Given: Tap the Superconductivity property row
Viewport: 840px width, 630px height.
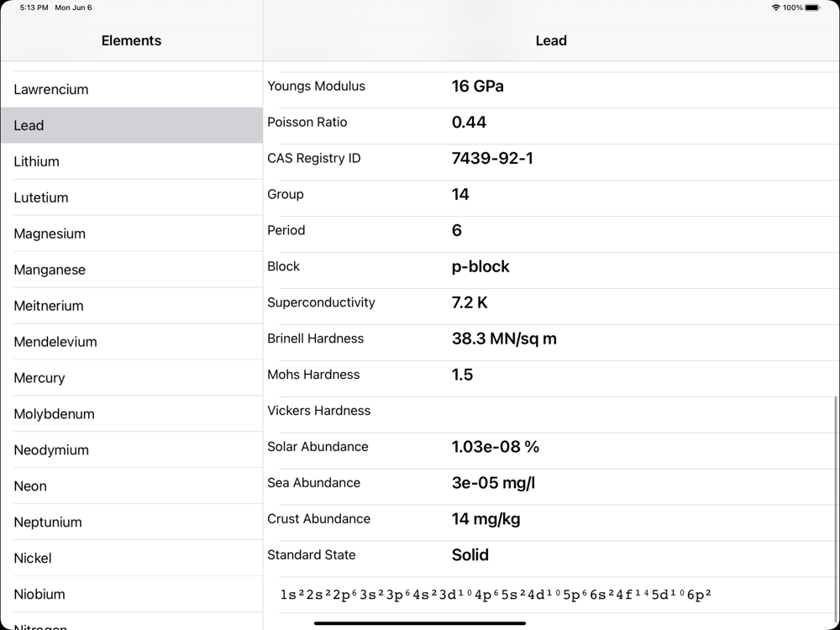Looking at the screenshot, I should 550,302.
